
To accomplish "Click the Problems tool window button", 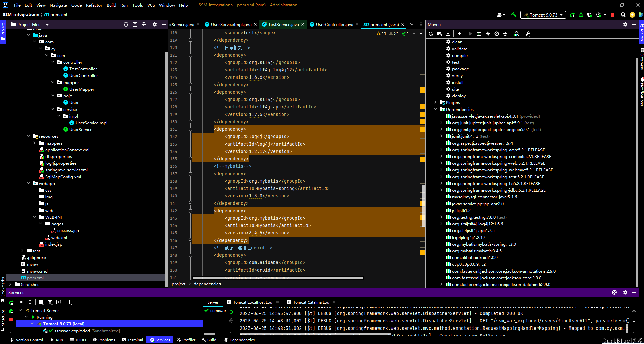I will click(x=104, y=340).
